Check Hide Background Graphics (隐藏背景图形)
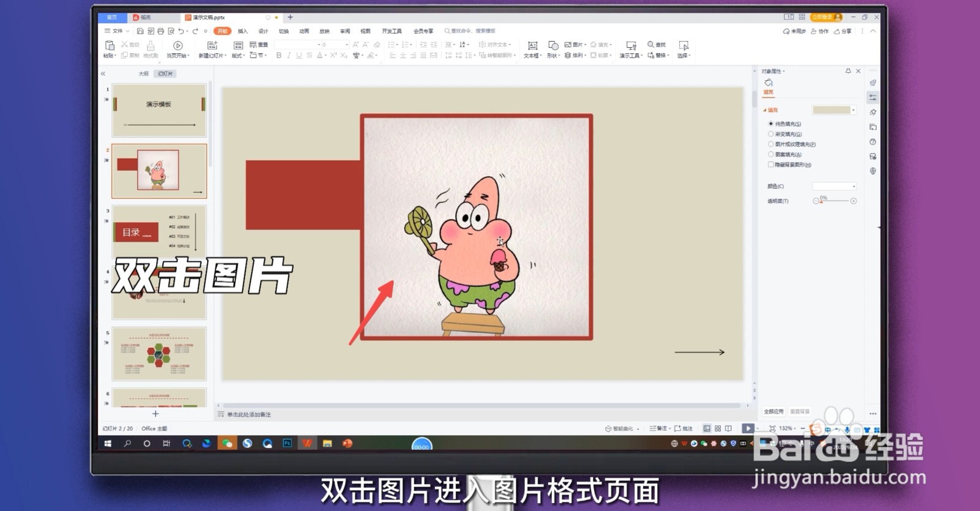This screenshot has height=511, width=980. 771,165
